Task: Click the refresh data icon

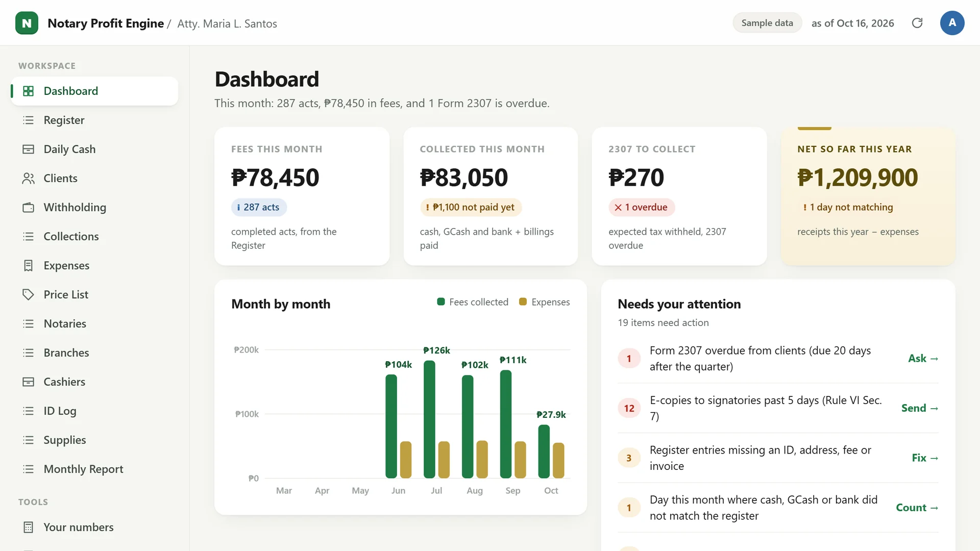Action: click(917, 23)
